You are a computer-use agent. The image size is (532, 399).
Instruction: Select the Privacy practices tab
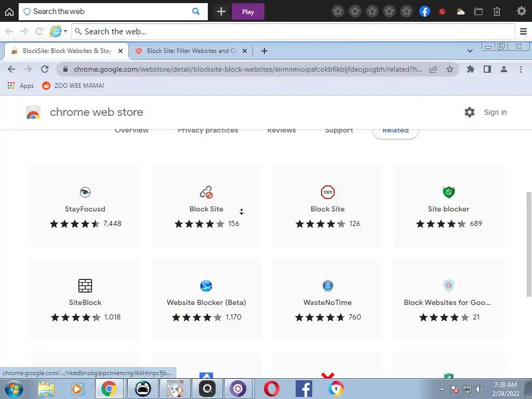coord(208,130)
